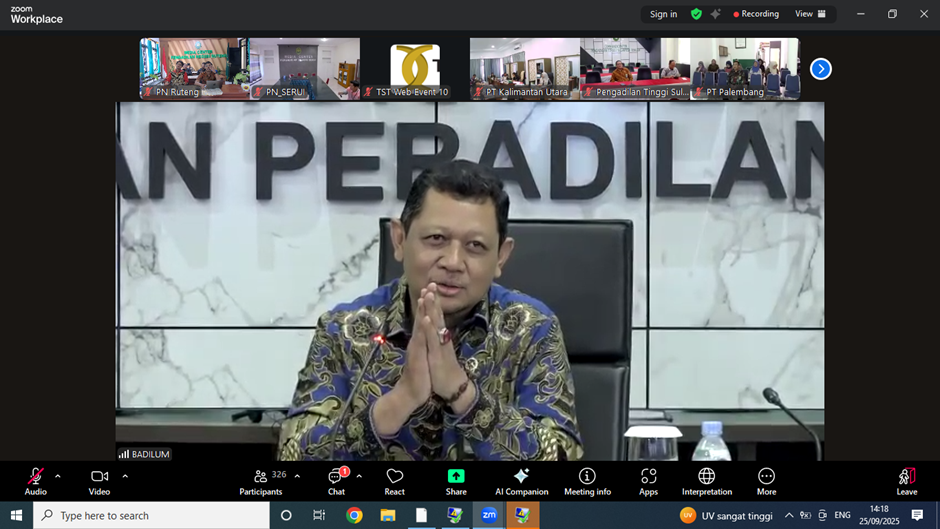Toggle the camera with the Video button

99,481
